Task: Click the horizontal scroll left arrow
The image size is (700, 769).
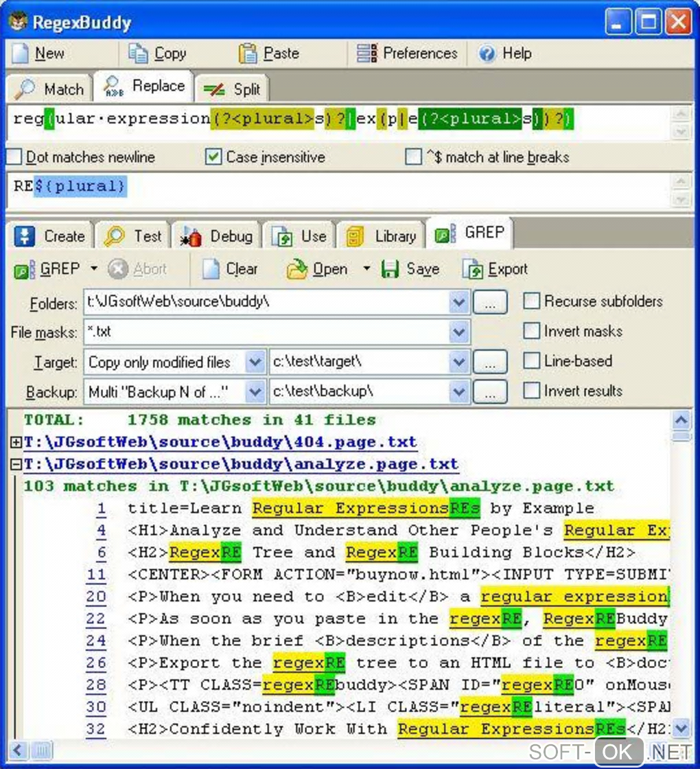Action: coord(18,750)
